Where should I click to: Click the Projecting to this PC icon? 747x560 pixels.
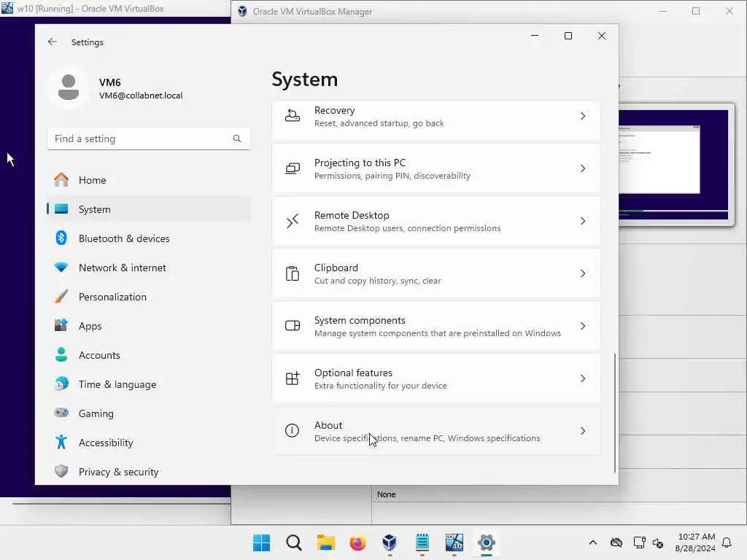(x=292, y=168)
